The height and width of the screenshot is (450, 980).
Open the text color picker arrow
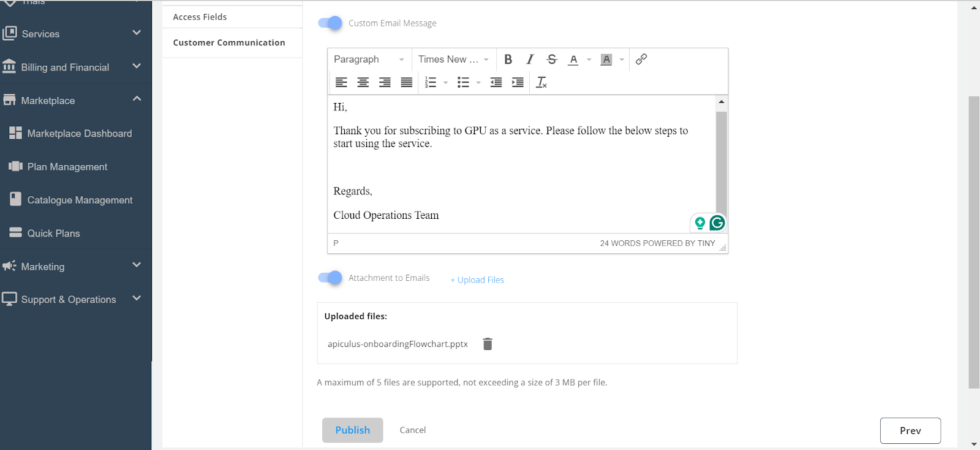(x=589, y=59)
